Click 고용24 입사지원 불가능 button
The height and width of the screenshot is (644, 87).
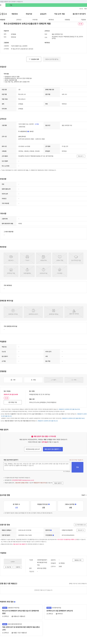[x=52, y=59]
